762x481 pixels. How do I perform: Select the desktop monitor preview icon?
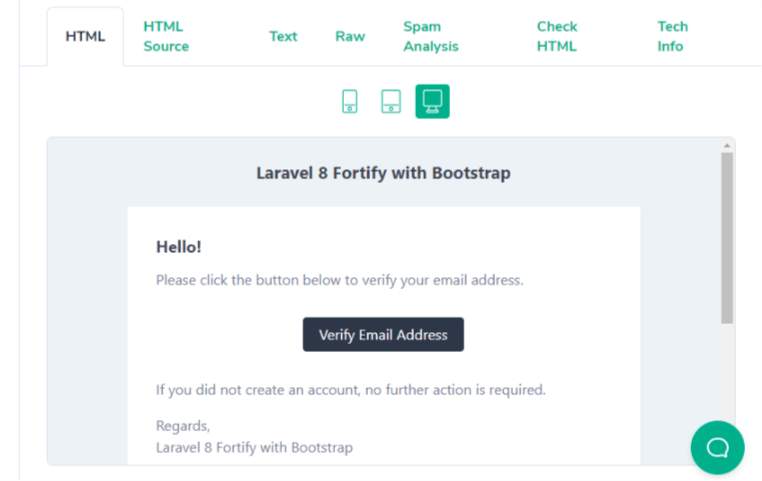click(432, 101)
